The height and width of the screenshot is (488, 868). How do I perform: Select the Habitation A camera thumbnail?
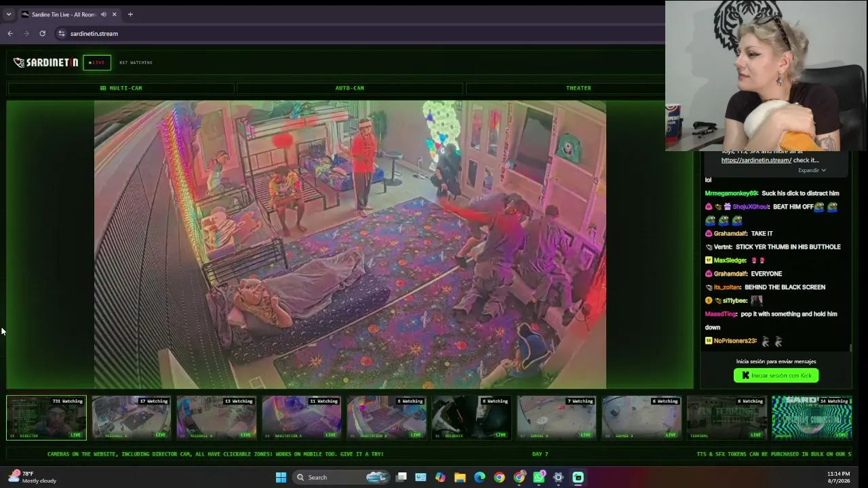tap(301, 418)
